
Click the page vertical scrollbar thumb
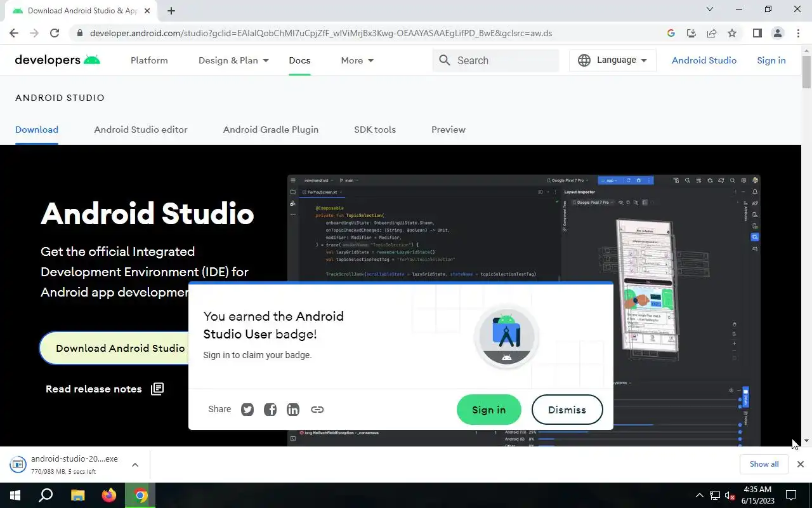[806, 72]
